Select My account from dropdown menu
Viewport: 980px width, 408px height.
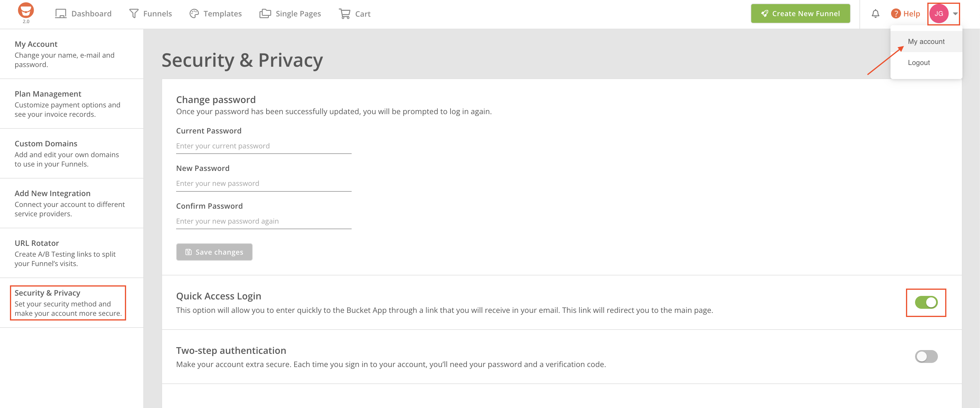[x=926, y=42]
